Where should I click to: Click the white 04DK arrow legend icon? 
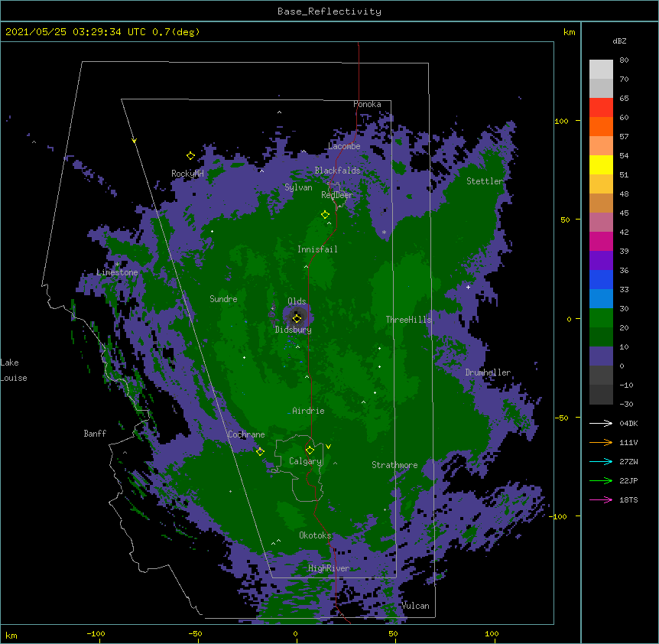(x=601, y=423)
